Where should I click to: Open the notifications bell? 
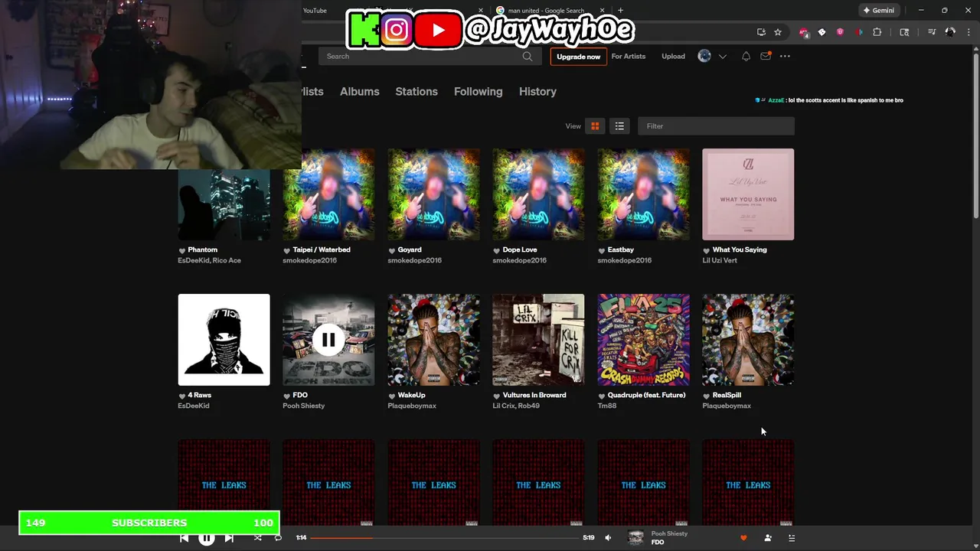tap(746, 57)
